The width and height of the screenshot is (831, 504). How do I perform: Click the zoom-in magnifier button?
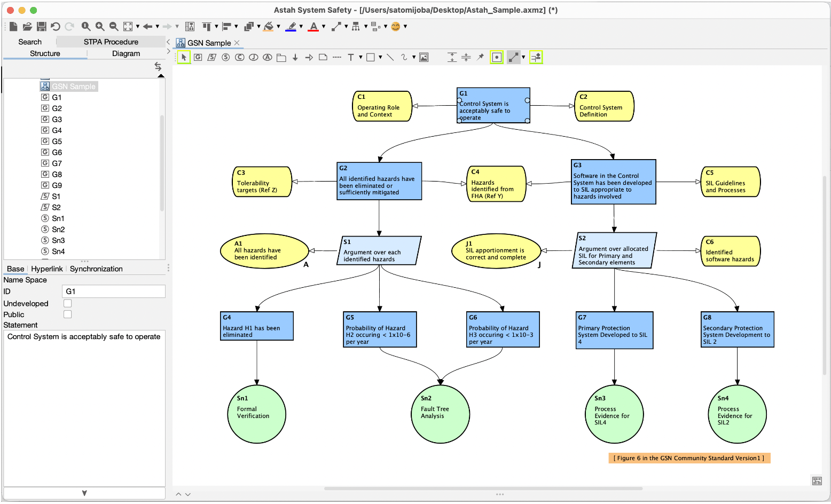[x=100, y=26]
